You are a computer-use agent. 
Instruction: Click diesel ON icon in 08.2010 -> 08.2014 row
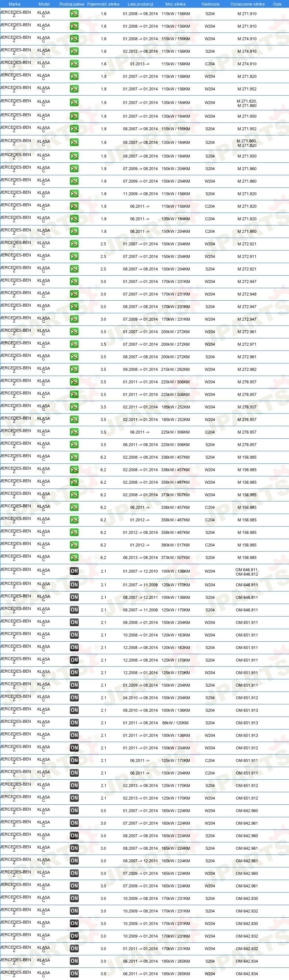[74, 710]
